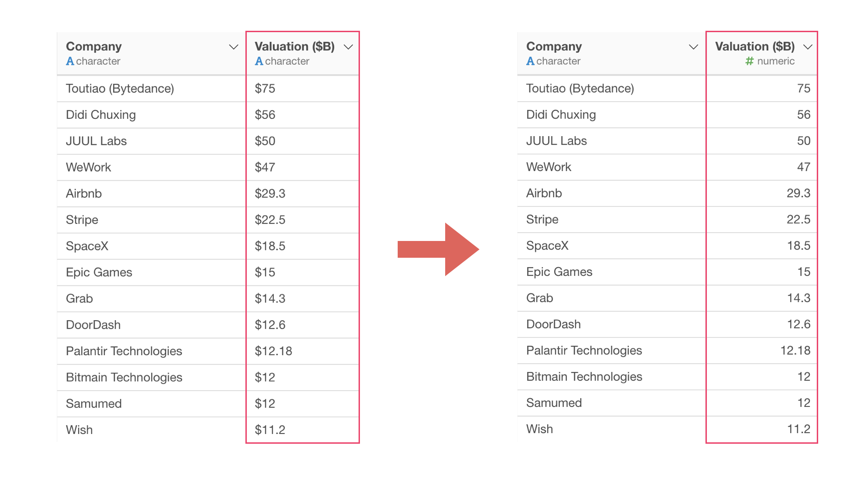Screen dimensions: 868x495
Task: Click character type icon under left Valuation
Action: pos(259,61)
